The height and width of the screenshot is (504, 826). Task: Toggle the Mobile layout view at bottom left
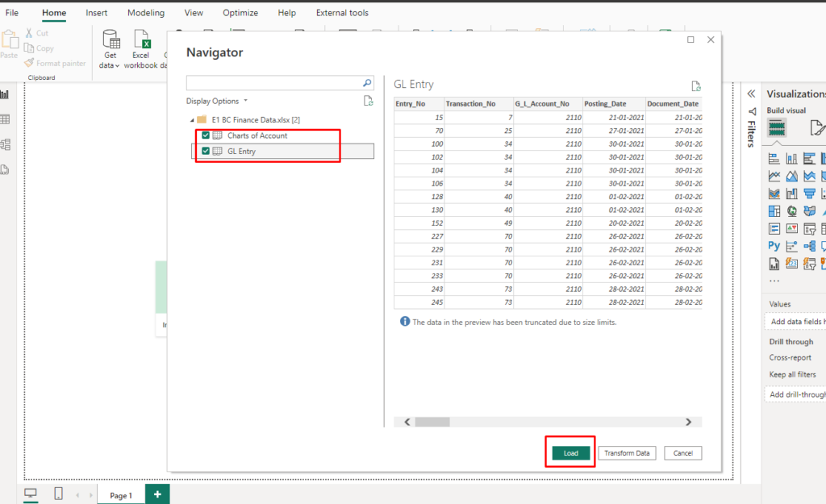click(x=57, y=494)
